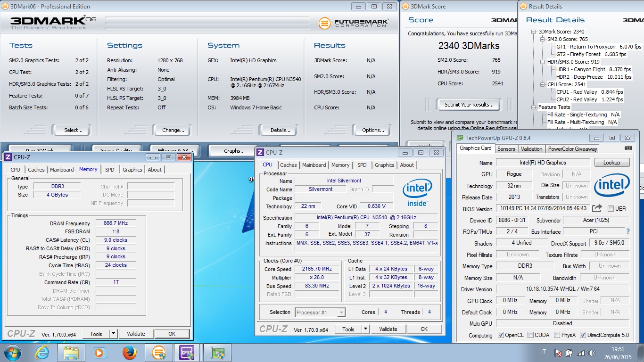Click the Intel inside logo in CPU-Z
This screenshot has height=362, width=644.
tap(417, 193)
